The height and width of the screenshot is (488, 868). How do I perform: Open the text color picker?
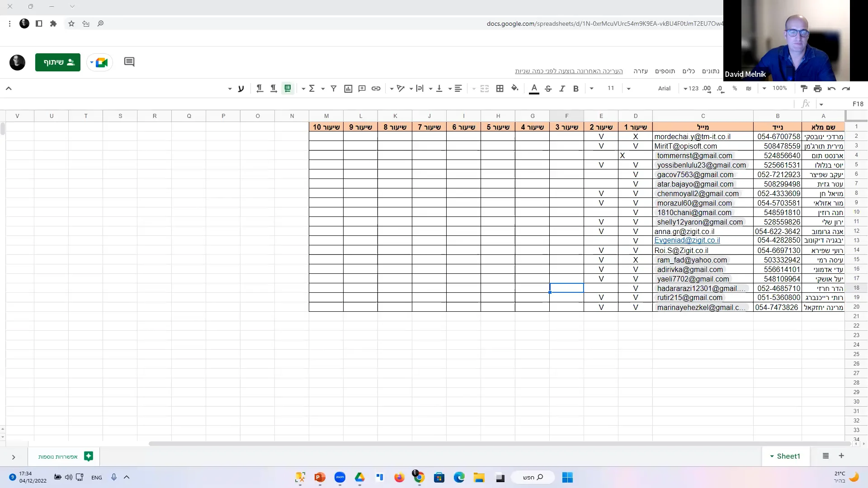pos(534,89)
